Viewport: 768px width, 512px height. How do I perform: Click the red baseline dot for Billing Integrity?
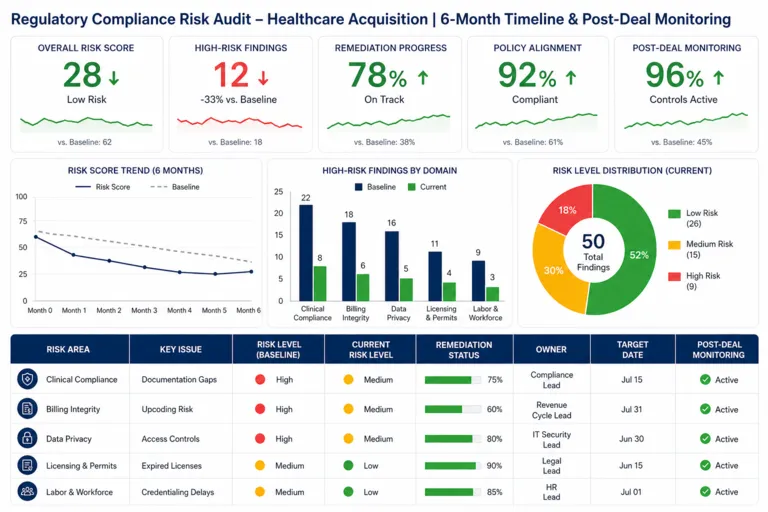[260, 409]
